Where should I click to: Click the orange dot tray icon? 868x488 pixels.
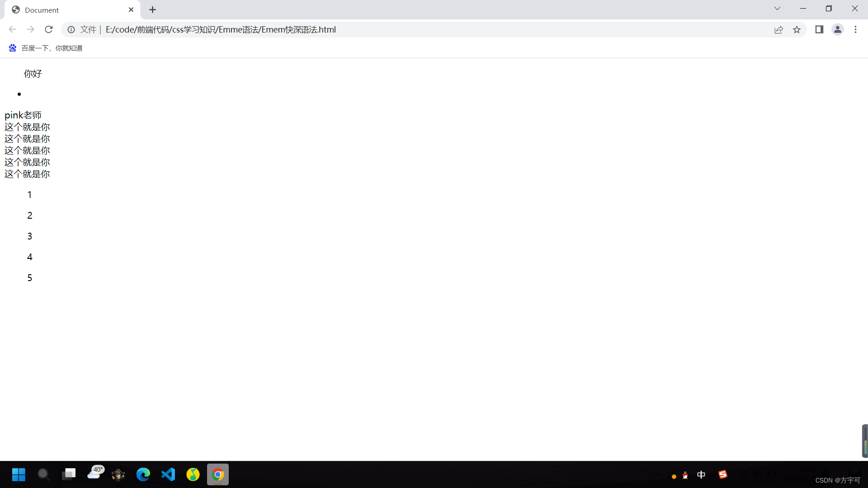pos(674,476)
